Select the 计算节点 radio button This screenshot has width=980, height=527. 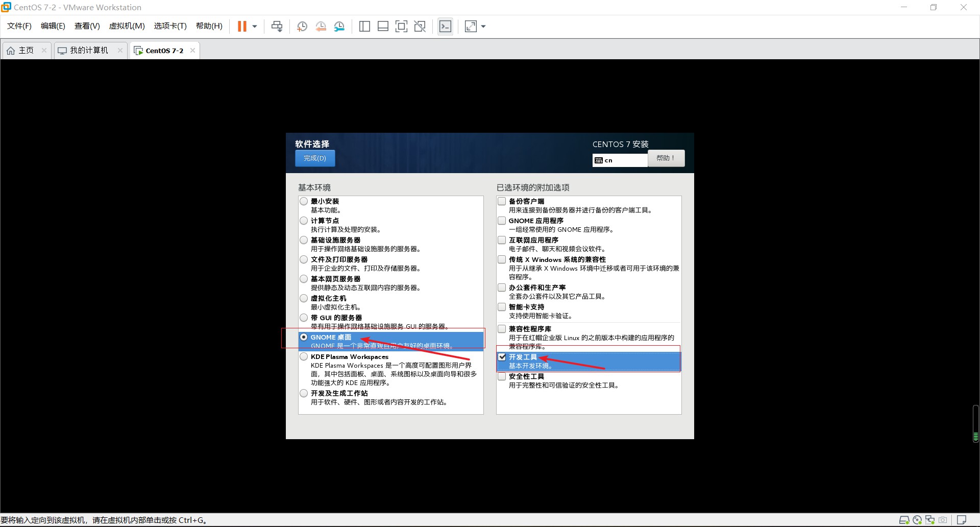tap(304, 221)
